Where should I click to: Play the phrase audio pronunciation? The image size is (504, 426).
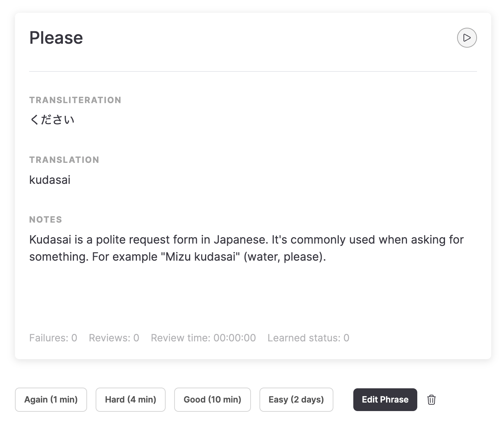pos(467,38)
